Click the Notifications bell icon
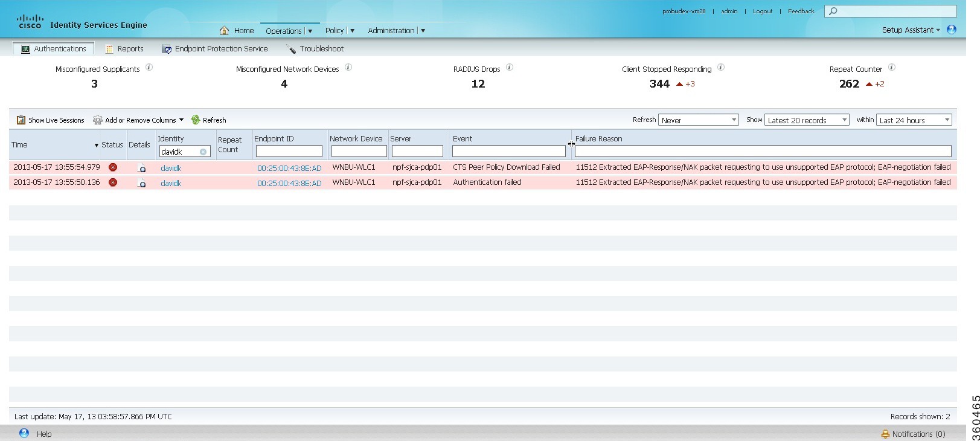 [885, 434]
